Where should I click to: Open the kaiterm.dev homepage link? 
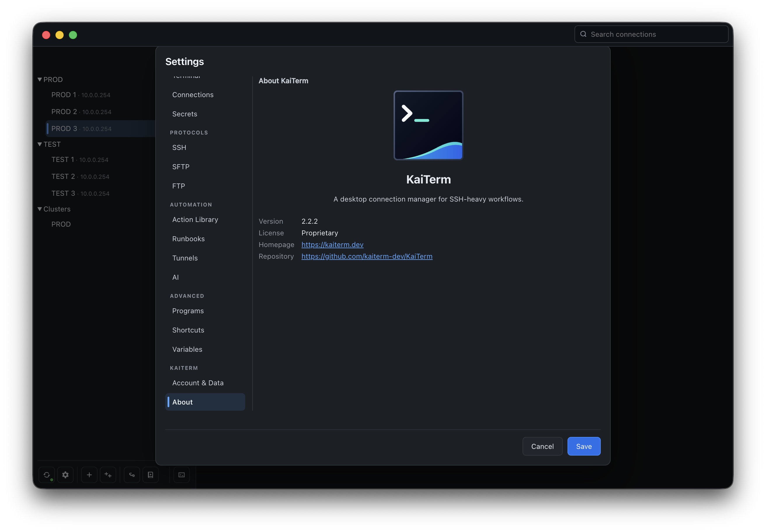coord(332,245)
